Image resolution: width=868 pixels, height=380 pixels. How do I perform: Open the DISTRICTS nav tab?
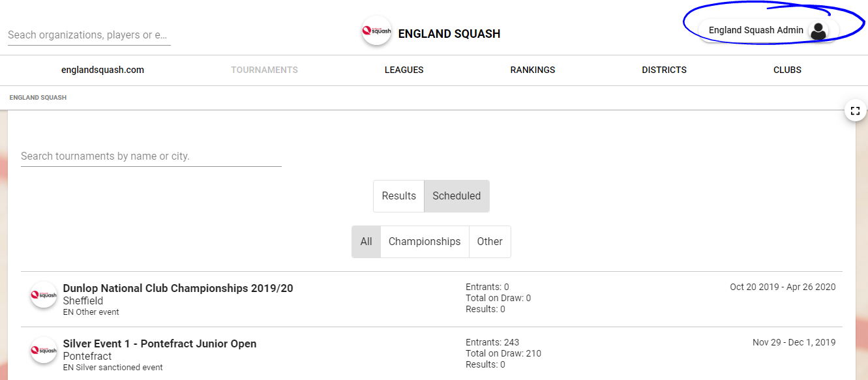click(664, 70)
